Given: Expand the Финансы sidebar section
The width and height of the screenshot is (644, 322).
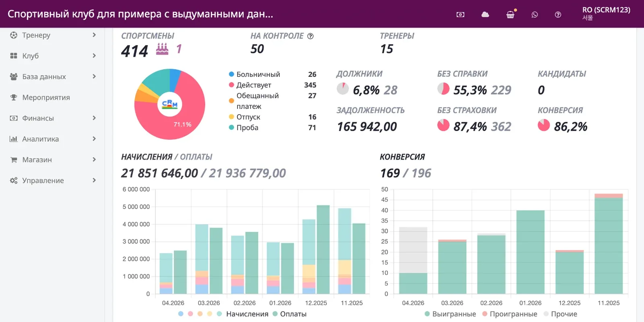Looking at the screenshot, I should (x=52, y=118).
